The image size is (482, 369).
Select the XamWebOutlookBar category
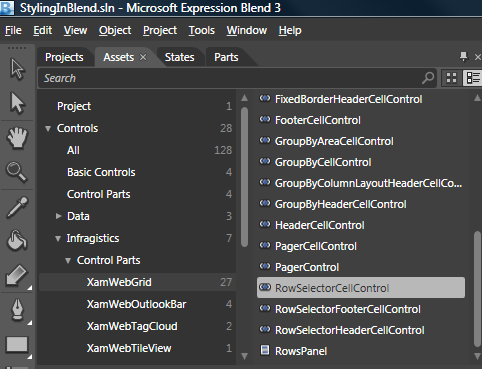[137, 304]
